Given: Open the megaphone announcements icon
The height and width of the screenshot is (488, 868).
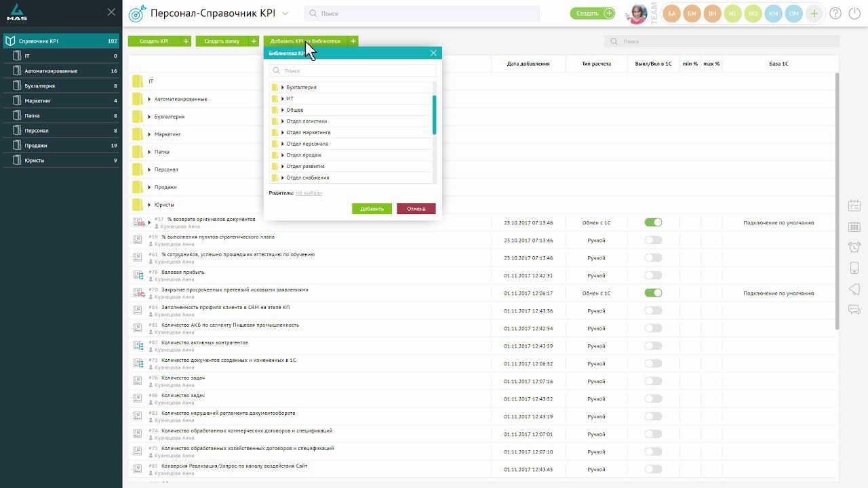Looking at the screenshot, I should [854, 289].
